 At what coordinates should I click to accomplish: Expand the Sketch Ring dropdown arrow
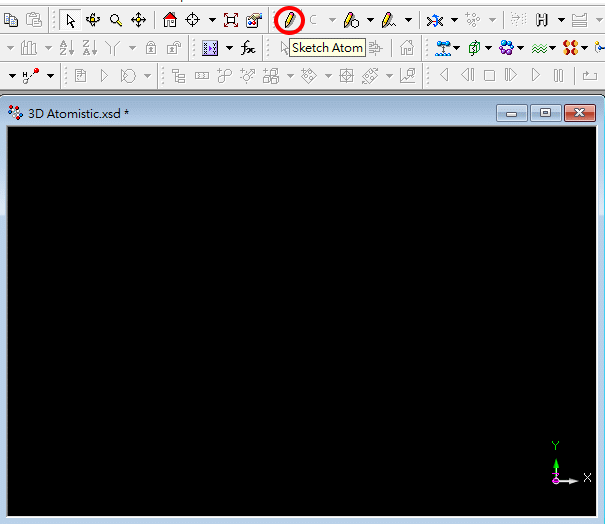[x=369, y=20]
